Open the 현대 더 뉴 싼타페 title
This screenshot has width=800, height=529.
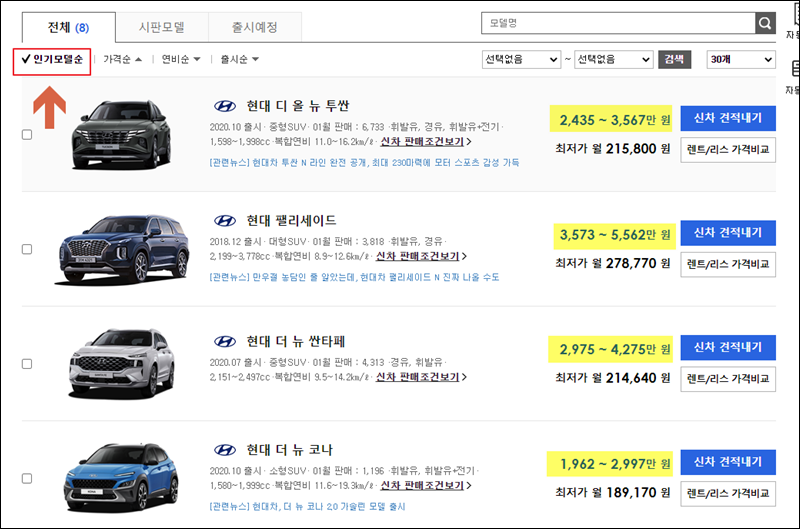pyautogui.click(x=296, y=341)
